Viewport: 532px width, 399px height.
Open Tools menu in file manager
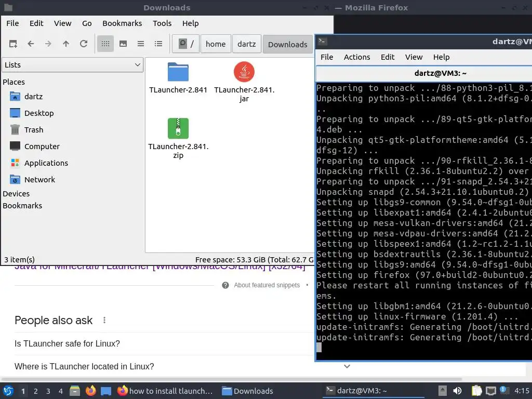point(162,23)
